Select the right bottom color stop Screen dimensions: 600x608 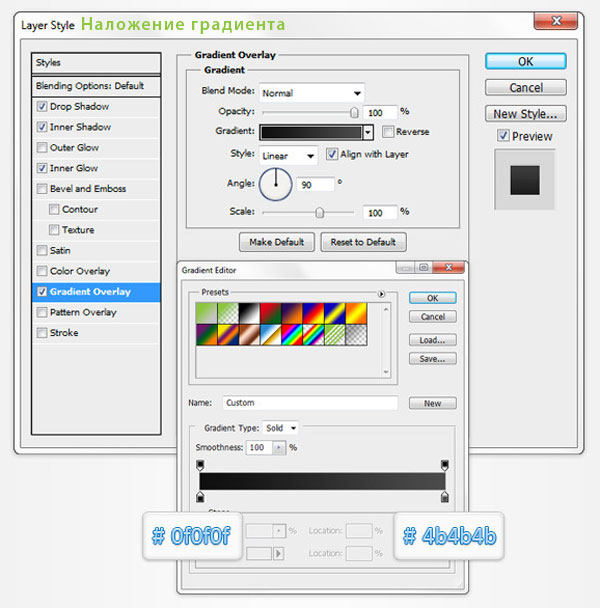point(445,497)
